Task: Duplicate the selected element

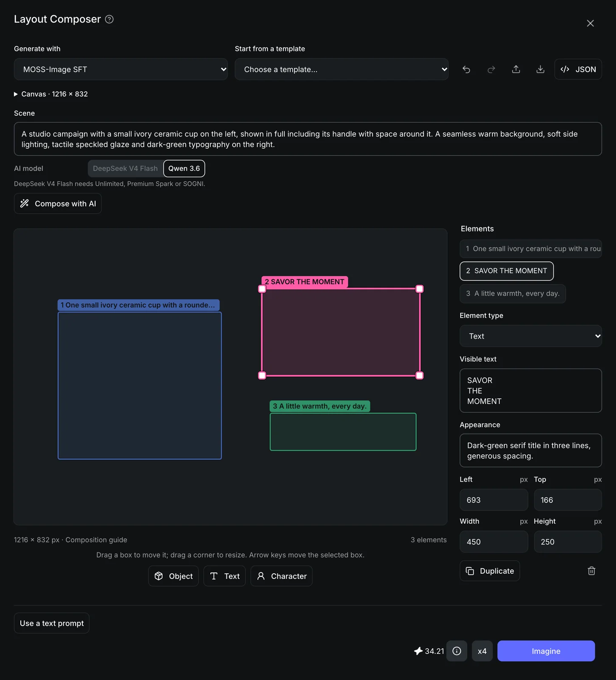Action: pos(490,571)
